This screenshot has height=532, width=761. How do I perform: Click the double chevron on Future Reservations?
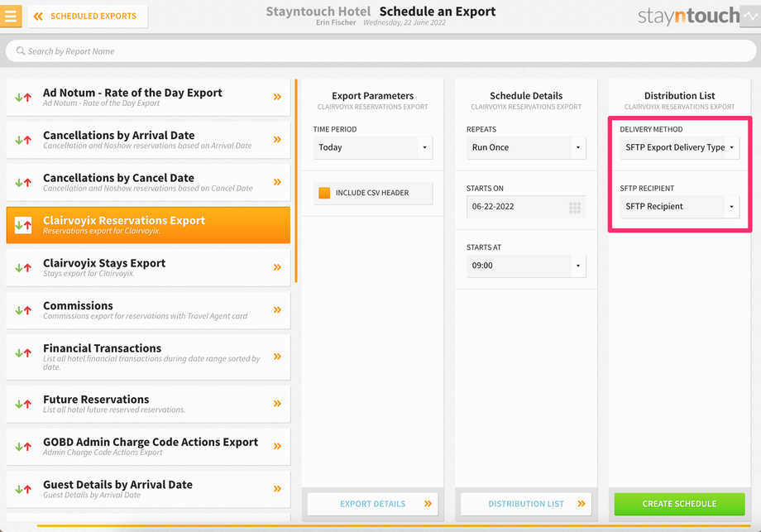[x=277, y=404]
